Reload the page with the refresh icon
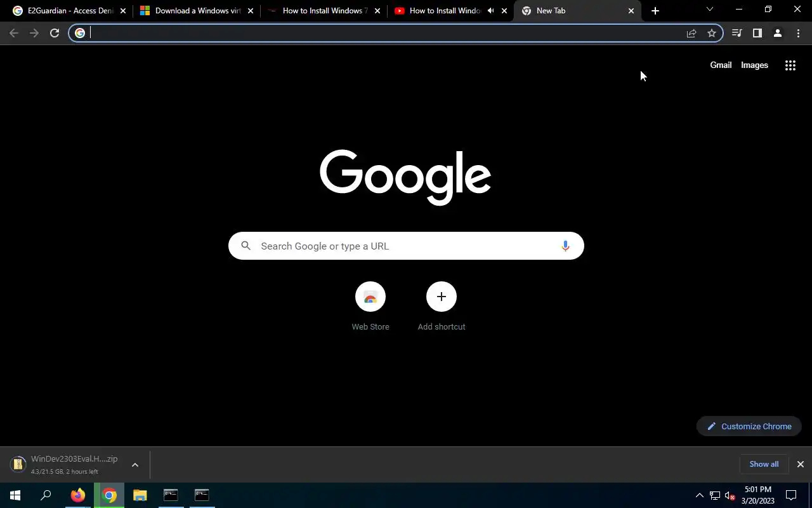Image resolution: width=812 pixels, height=508 pixels. pos(55,33)
